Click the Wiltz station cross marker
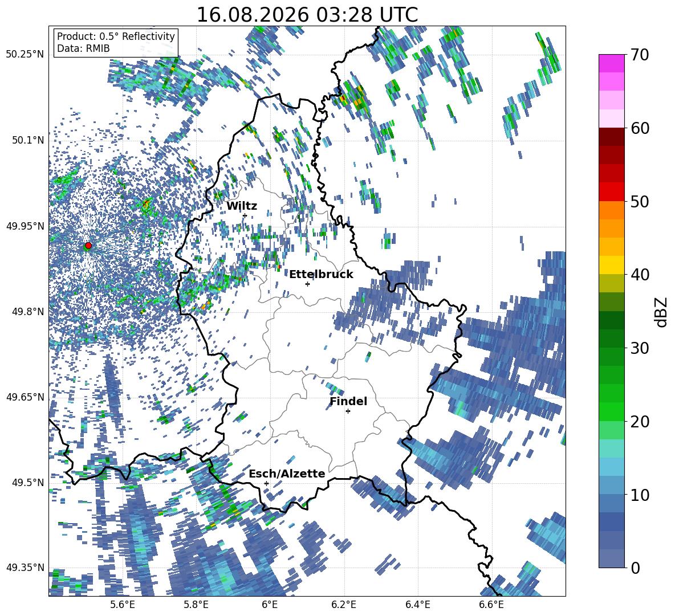Image resolution: width=675 pixels, height=616 pixels. (x=245, y=215)
